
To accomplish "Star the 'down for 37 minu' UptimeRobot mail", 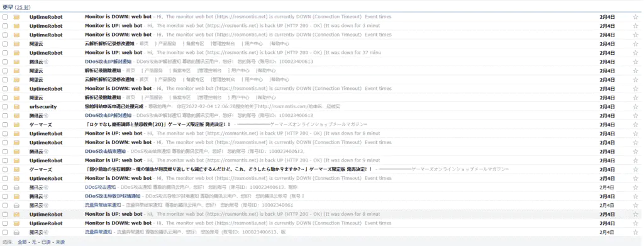I will click(635, 53).
